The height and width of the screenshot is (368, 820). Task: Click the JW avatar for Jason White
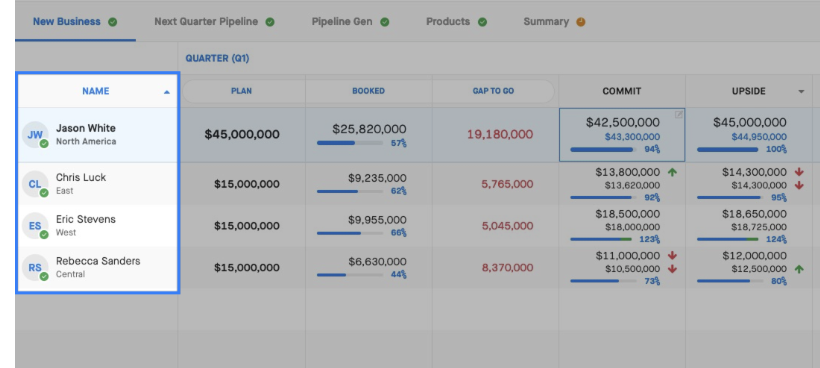[35, 135]
